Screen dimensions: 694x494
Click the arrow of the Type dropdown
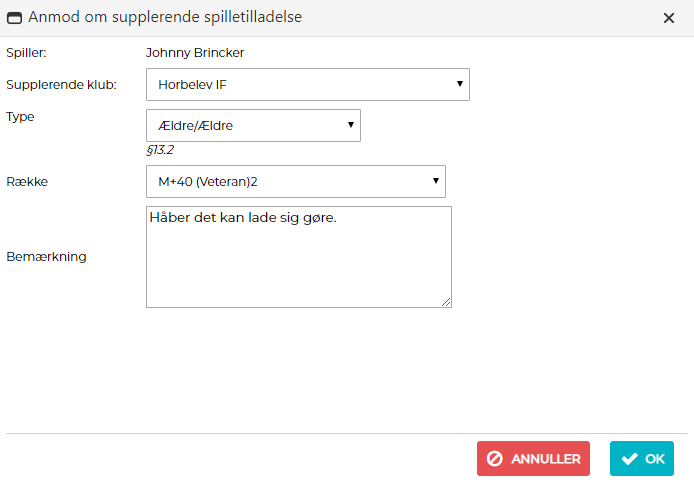coord(350,125)
